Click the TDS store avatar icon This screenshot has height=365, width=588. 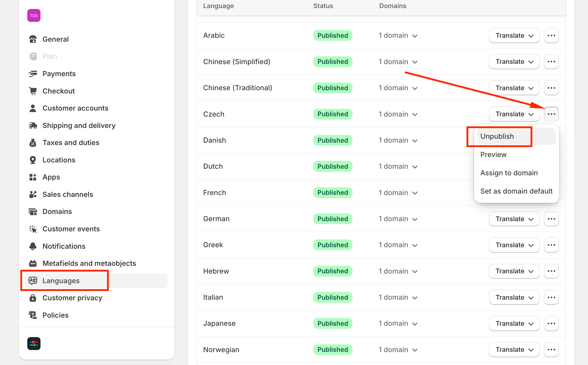coord(34,16)
